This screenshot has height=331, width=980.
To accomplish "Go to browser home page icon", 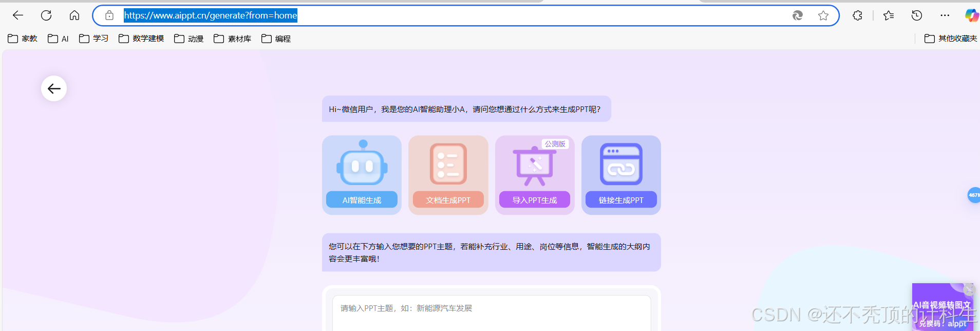I will [x=74, y=15].
